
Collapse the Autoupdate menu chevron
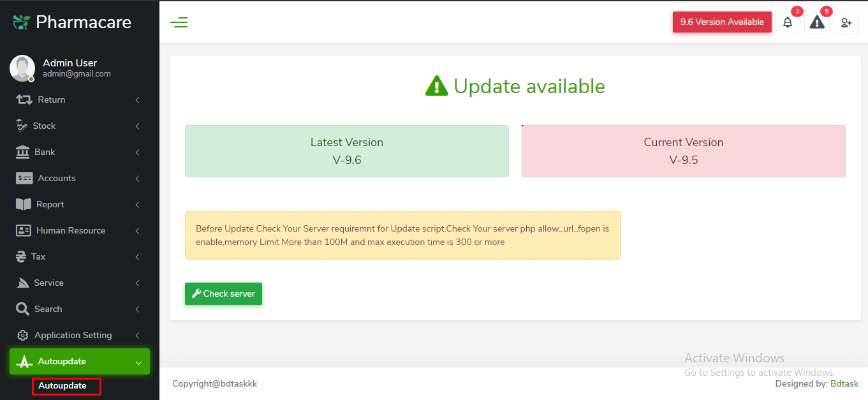[139, 361]
